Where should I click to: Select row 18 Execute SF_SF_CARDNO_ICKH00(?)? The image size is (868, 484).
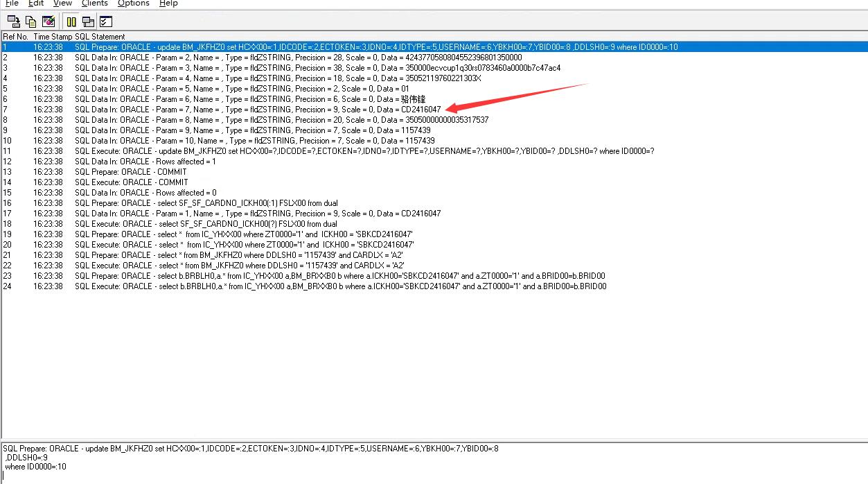pos(434,224)
